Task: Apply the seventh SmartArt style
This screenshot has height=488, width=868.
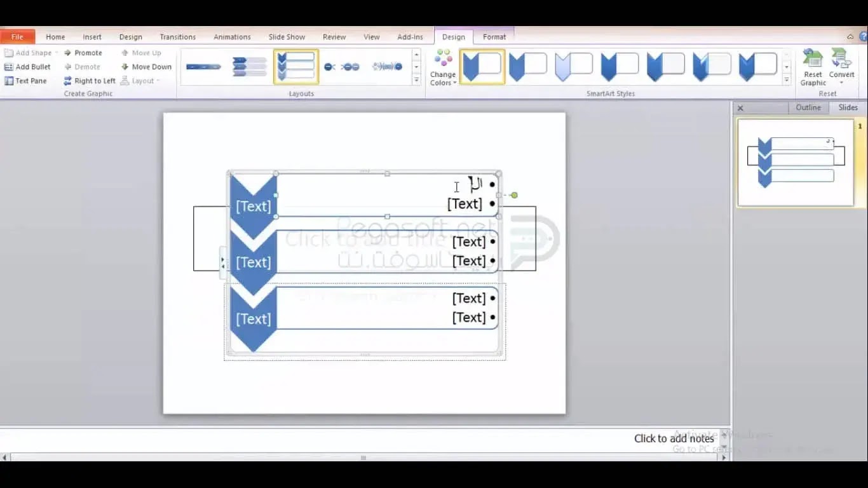Action: (x=757, y=67)
